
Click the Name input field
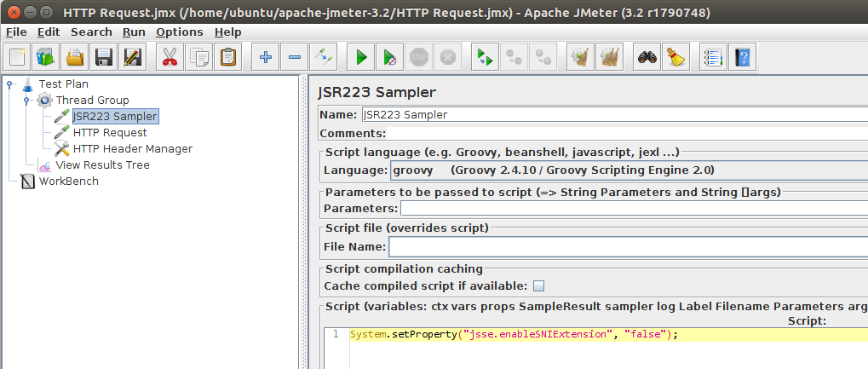click(x=614, y=115)
